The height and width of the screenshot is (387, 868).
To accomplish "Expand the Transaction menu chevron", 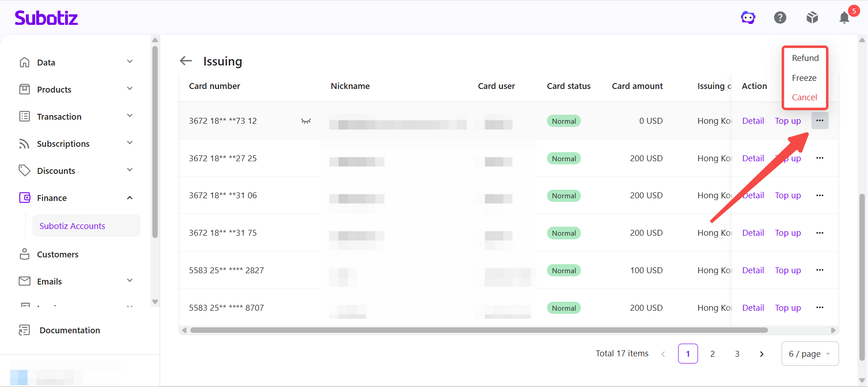I will point(130,116).
